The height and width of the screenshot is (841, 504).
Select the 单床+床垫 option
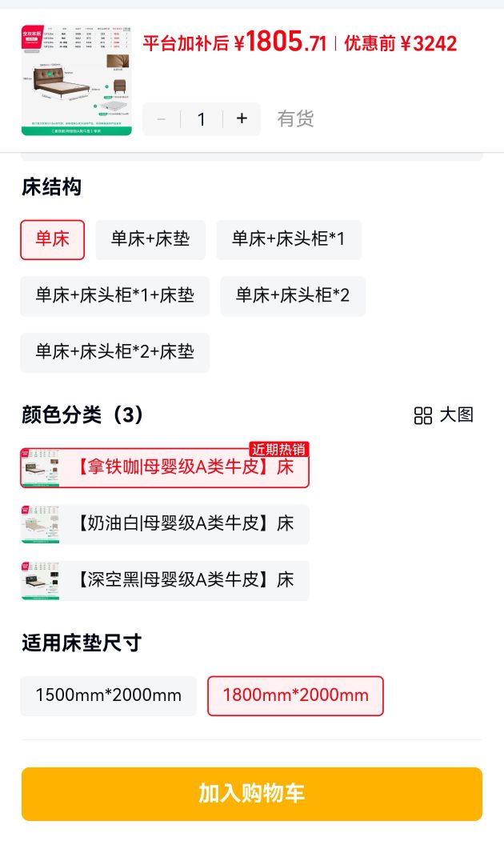150,239
